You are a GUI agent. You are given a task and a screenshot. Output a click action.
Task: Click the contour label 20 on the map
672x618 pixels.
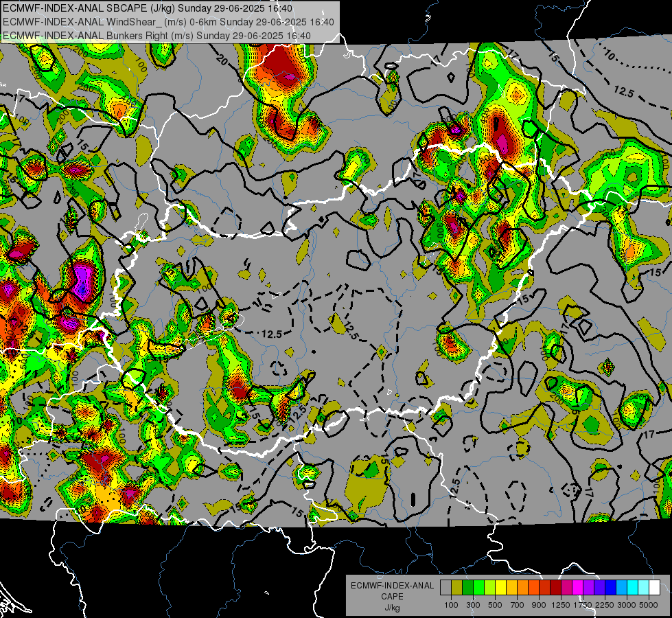click(x=222, y=60)
